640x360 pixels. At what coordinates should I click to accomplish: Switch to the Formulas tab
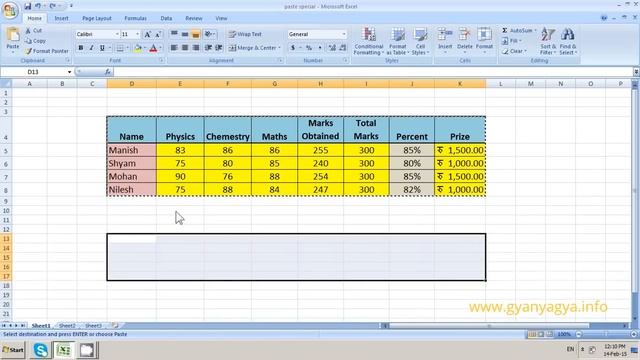click(136, 18)
